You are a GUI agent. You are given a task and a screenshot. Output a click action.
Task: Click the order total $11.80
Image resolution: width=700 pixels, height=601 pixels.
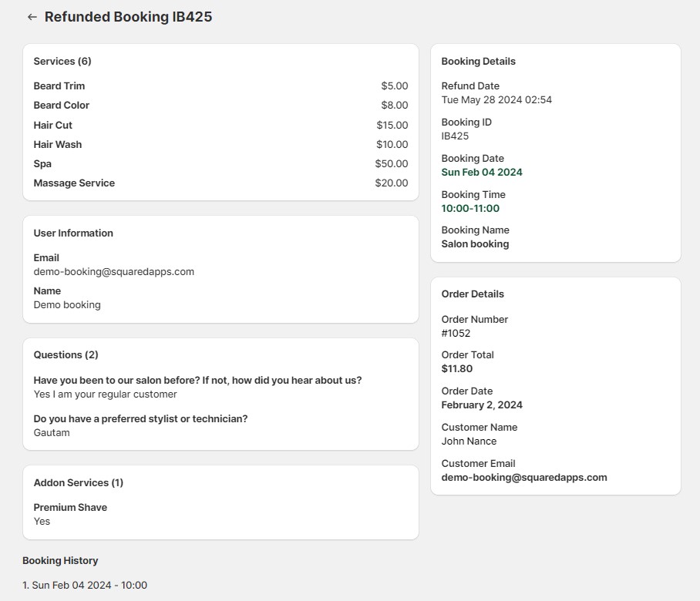pyautogui.click(x=456, y=369)
